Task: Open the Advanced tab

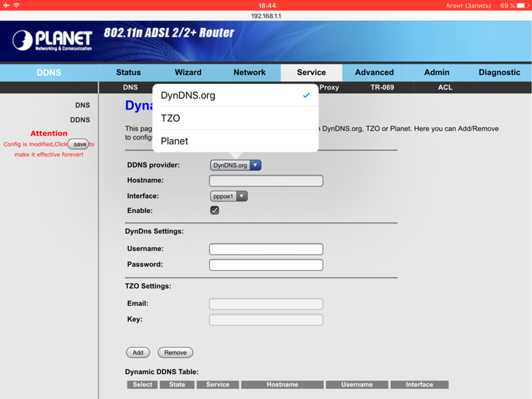Action: [x=374, y=72]
